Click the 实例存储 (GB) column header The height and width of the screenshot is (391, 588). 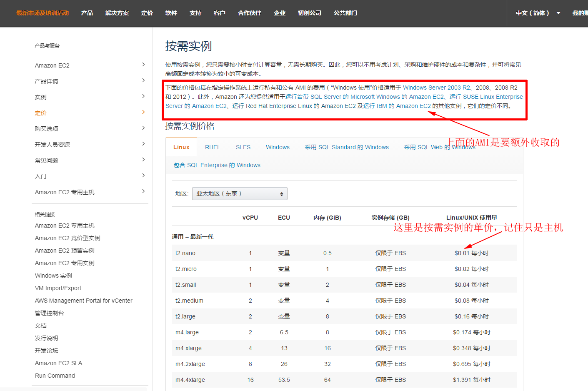390,218
